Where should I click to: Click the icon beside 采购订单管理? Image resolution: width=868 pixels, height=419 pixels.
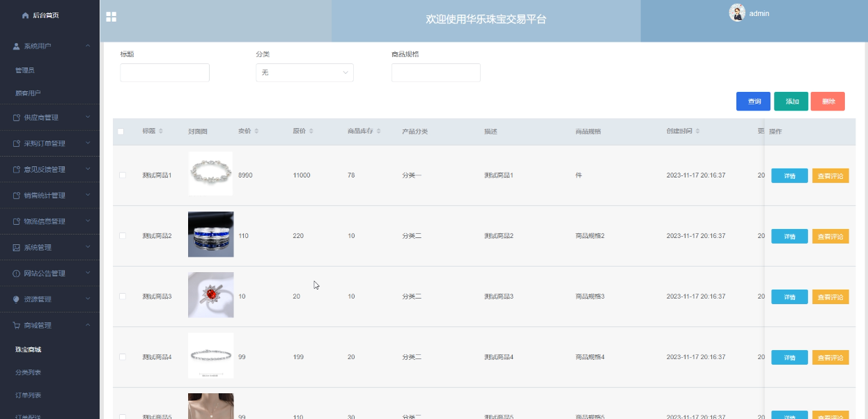click(x=17, y=143)
